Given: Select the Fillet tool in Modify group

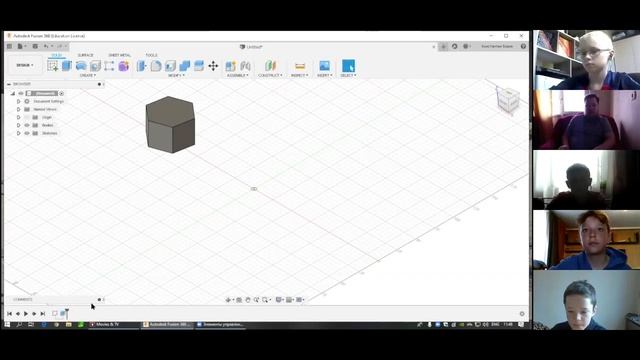Looking at the screenshot, I should (x=156, y=66).
